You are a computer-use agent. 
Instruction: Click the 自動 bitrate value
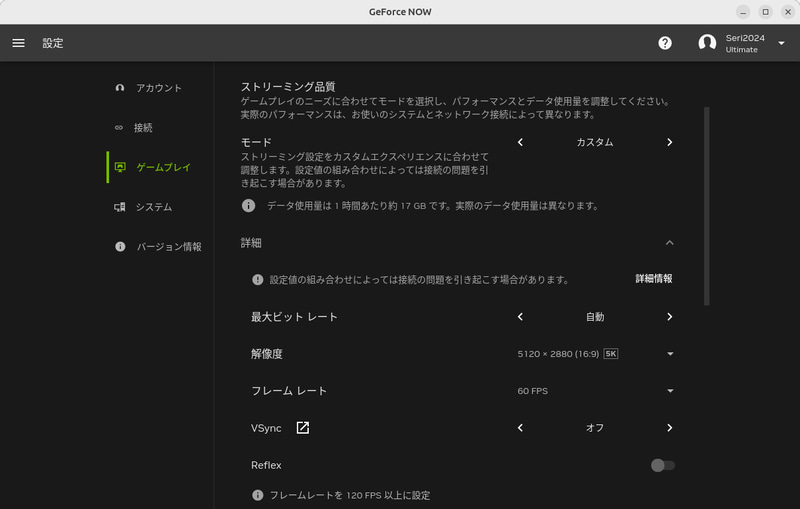[595, 317]
